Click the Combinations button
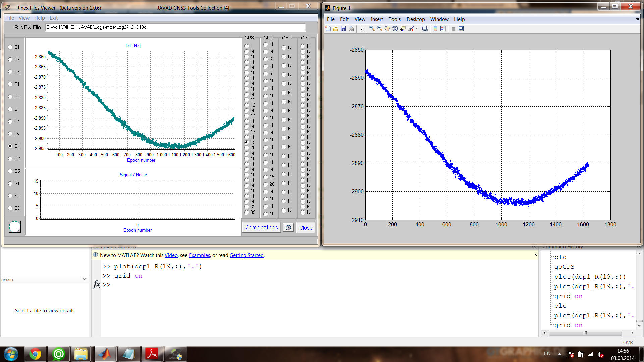This screenshot has width=644, height=362. [x=261, y=228]
